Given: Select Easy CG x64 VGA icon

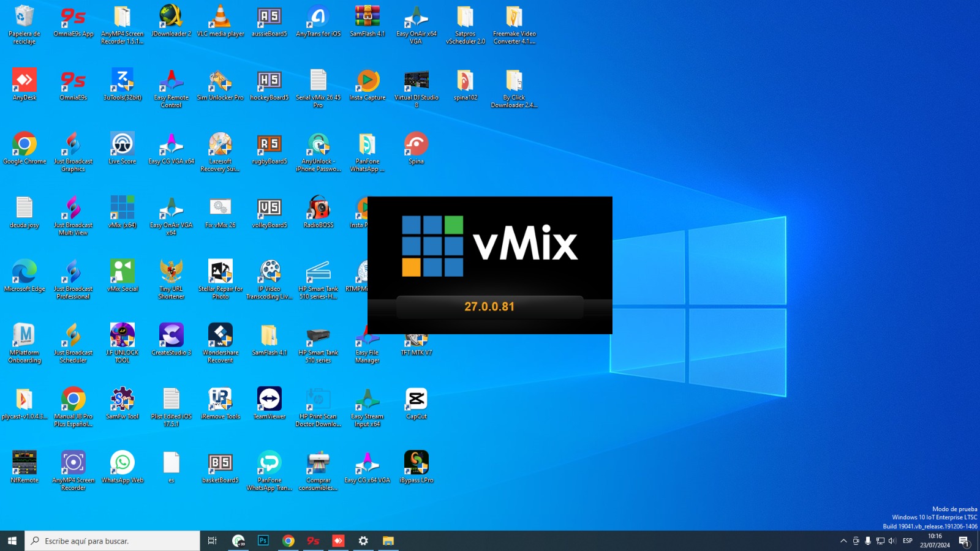Looking at the screenshot, I should click(367, 467).
